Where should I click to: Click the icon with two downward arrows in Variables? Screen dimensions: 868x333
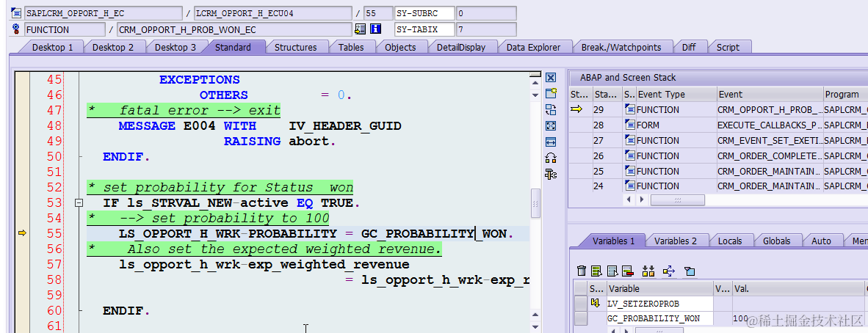click(648, 271)
